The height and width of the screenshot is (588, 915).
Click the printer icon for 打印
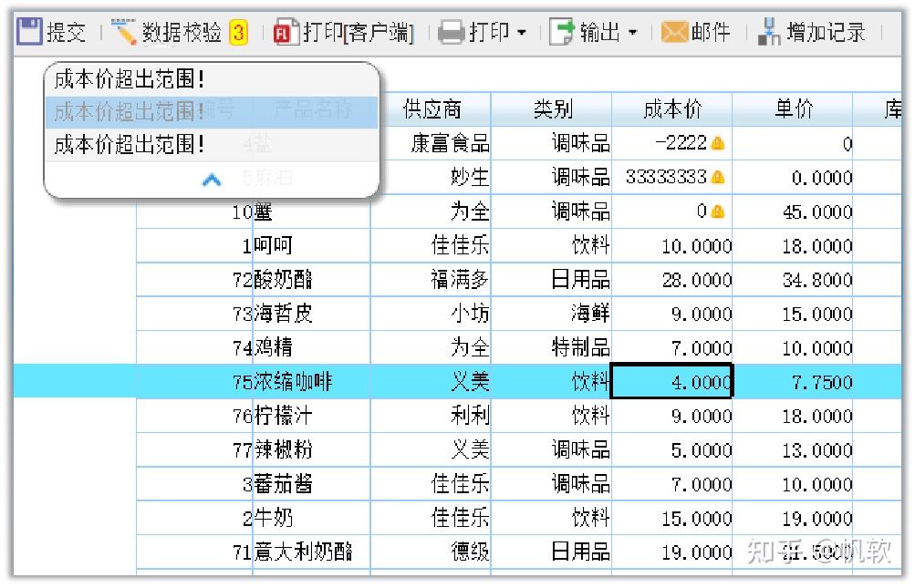click(451, 32)
